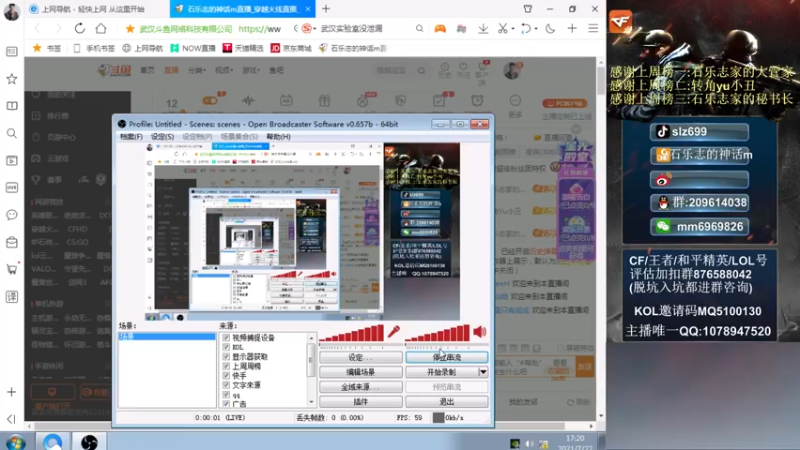This screenshot has height=450, width=800.
Task: Toggle the qq source checkbox
Action: click(x=226, y=395)
